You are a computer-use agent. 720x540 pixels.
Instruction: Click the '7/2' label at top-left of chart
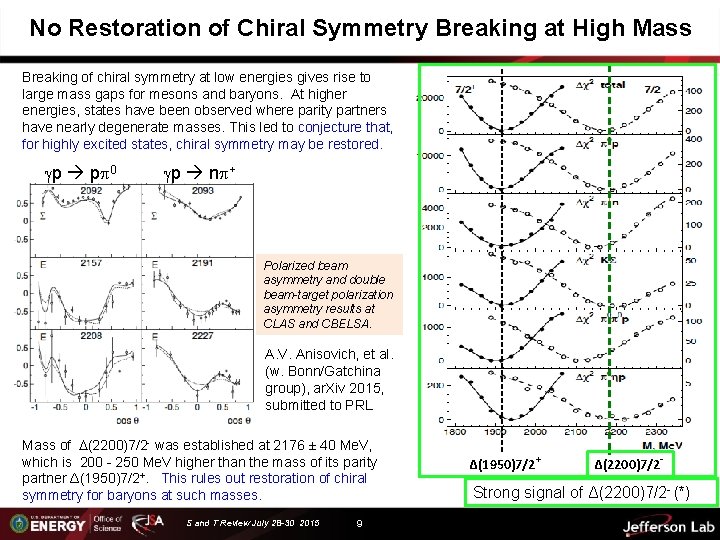464,90
